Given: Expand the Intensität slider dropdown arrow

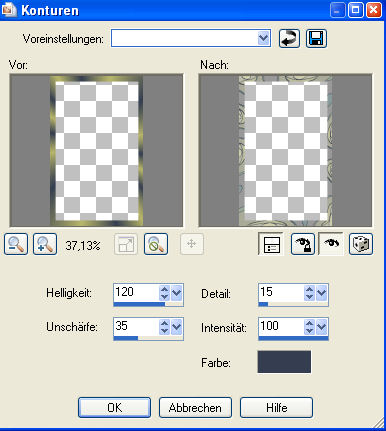Looking at the screenshot, I should click(322, 327).
